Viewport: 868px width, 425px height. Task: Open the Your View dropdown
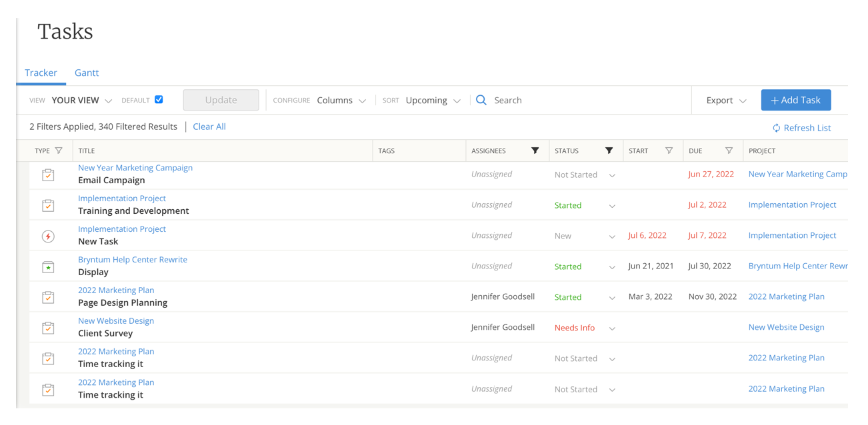(81, 101)
